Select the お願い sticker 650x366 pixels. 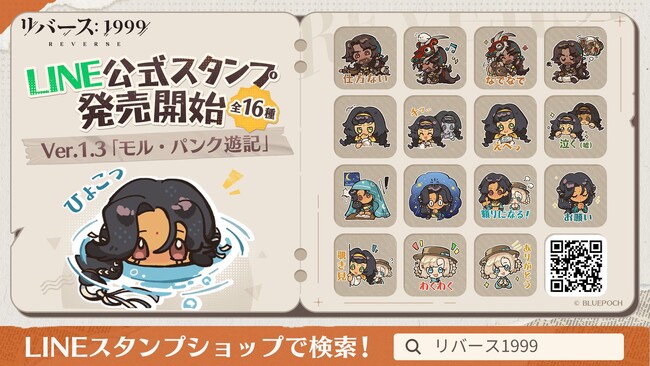pyautogui.click(x=575, y=196)
